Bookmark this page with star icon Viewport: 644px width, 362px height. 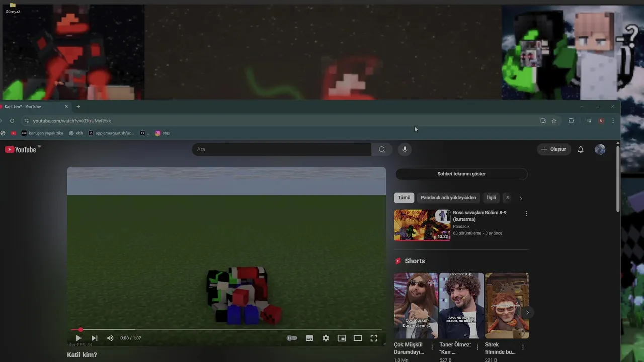pyautogui.click(x=554, y=121)
